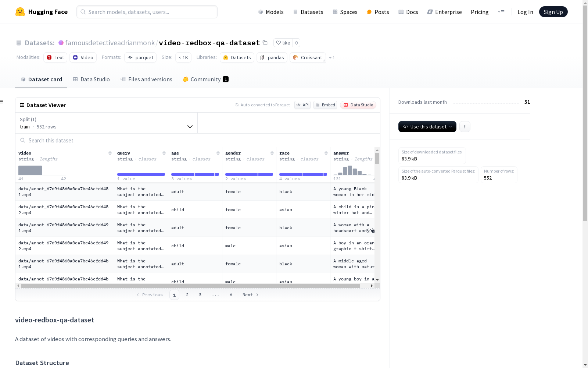The height and width of the screenshot is (368, 588).
Task: Click the famousdetectiveadrianmonk avatar icon
Action: coord(61,43)
